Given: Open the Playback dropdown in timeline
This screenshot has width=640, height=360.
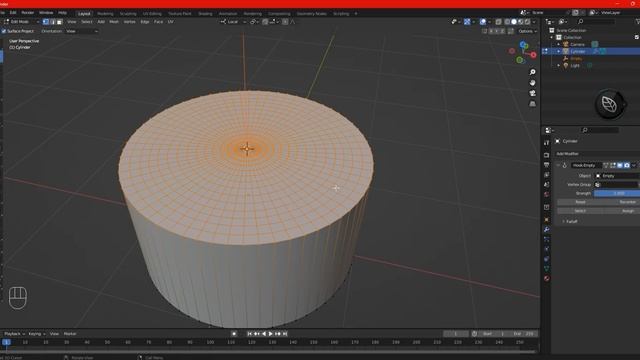Looking at the screenshot, I should (x=14, y=334).
